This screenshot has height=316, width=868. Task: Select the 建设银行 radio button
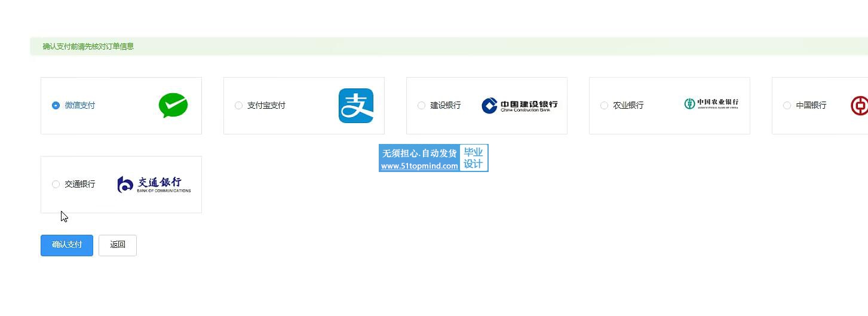click(421, 105)
